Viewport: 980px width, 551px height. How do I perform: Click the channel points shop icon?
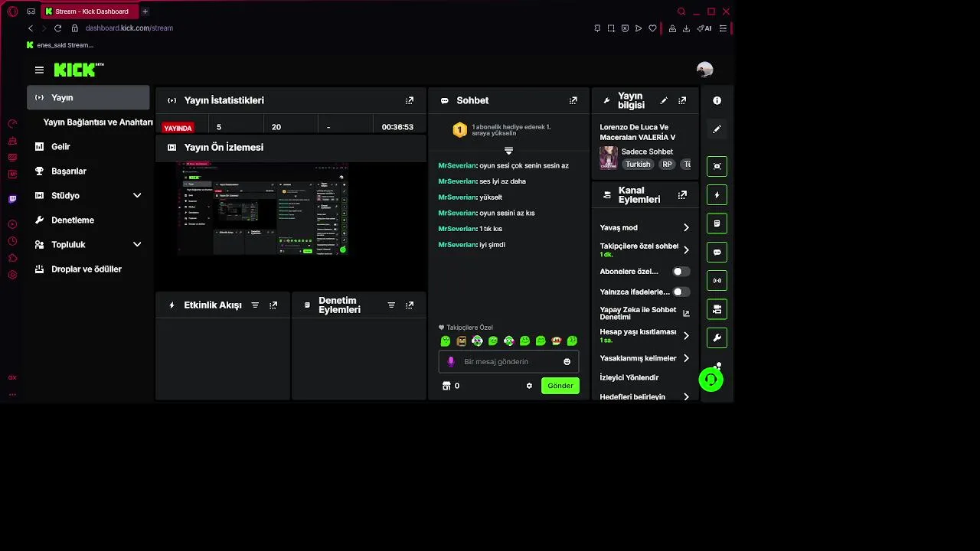[x=446, y=386]
